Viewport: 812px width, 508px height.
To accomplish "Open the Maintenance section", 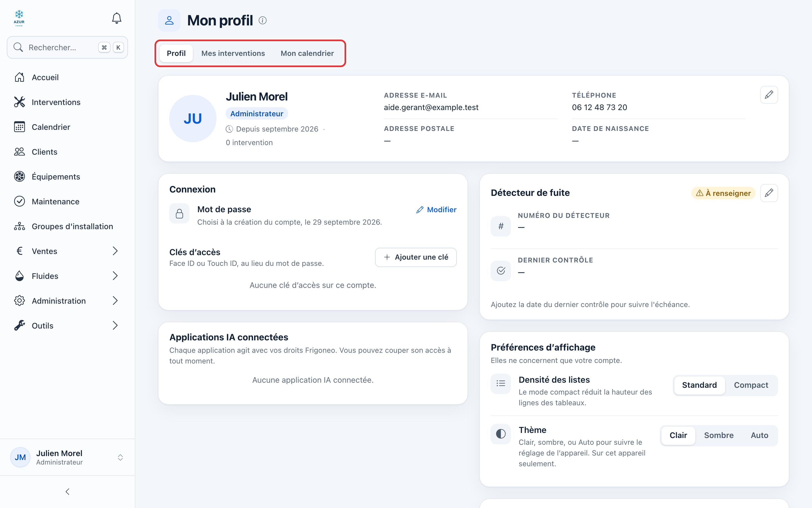I will coord(67,202).
